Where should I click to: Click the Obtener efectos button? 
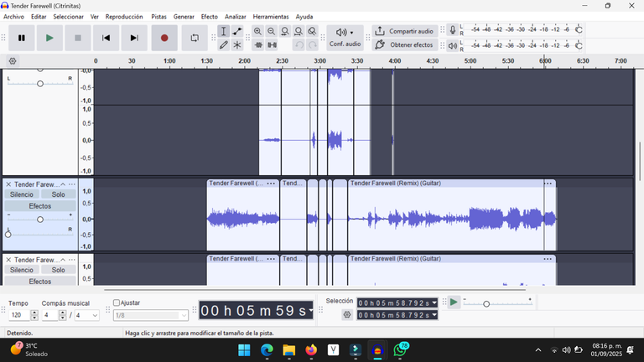point(405,44)
